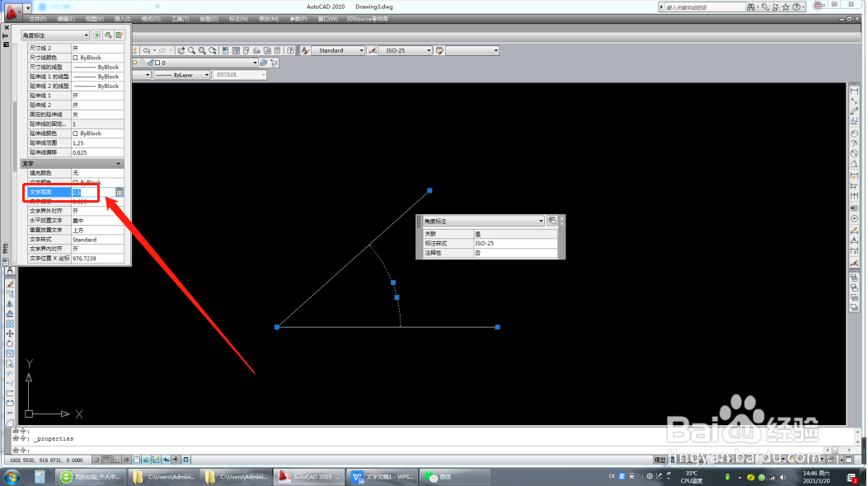Click customize icon in quick properties panel
Screen dimensions: 868x486
point(552,221)
